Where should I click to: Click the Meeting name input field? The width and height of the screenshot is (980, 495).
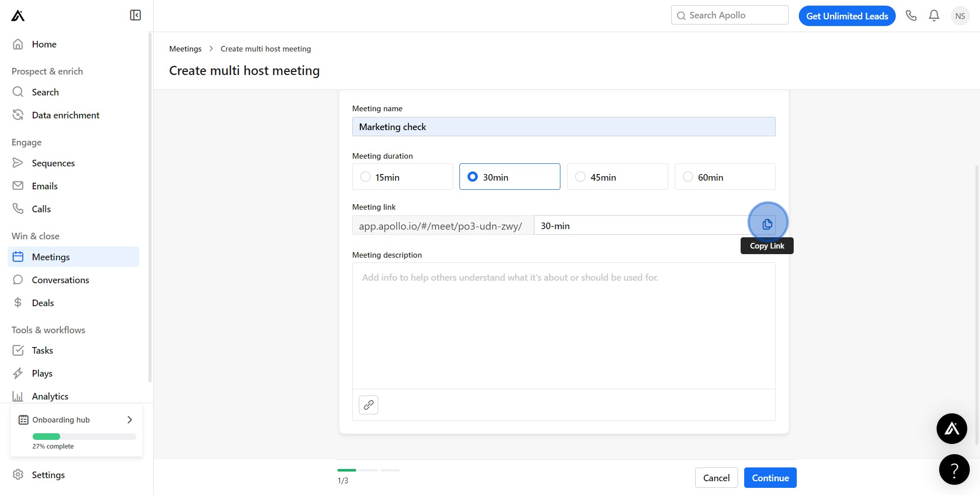point(563,127)
